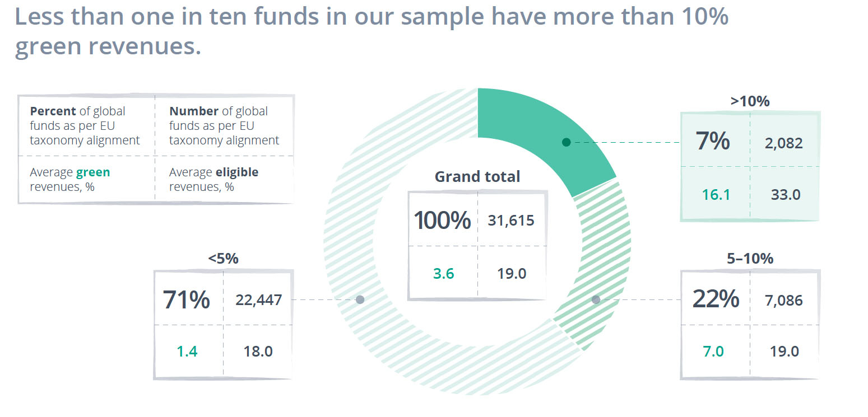Click the gray dot on the 5–10% segment

point(596,300)
